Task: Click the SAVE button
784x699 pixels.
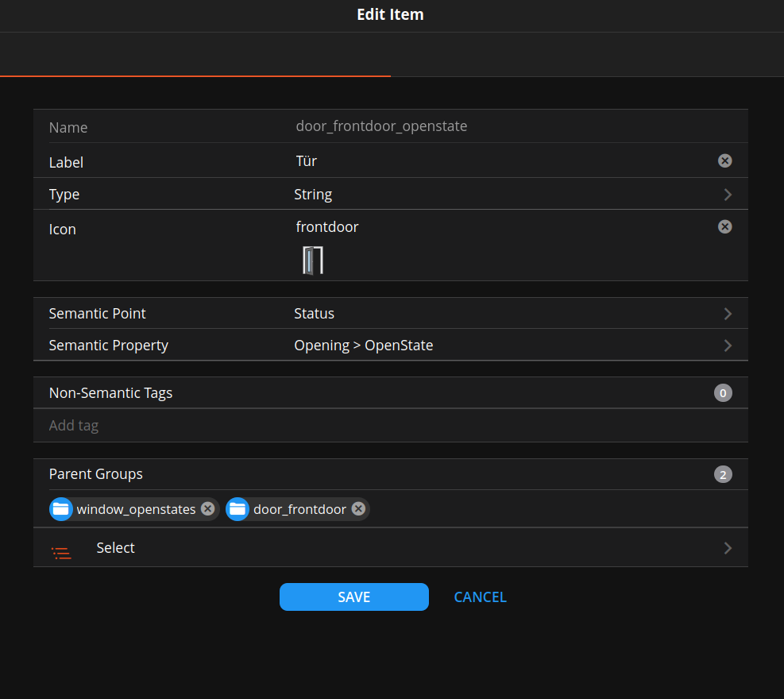Action: coord(353,597)
